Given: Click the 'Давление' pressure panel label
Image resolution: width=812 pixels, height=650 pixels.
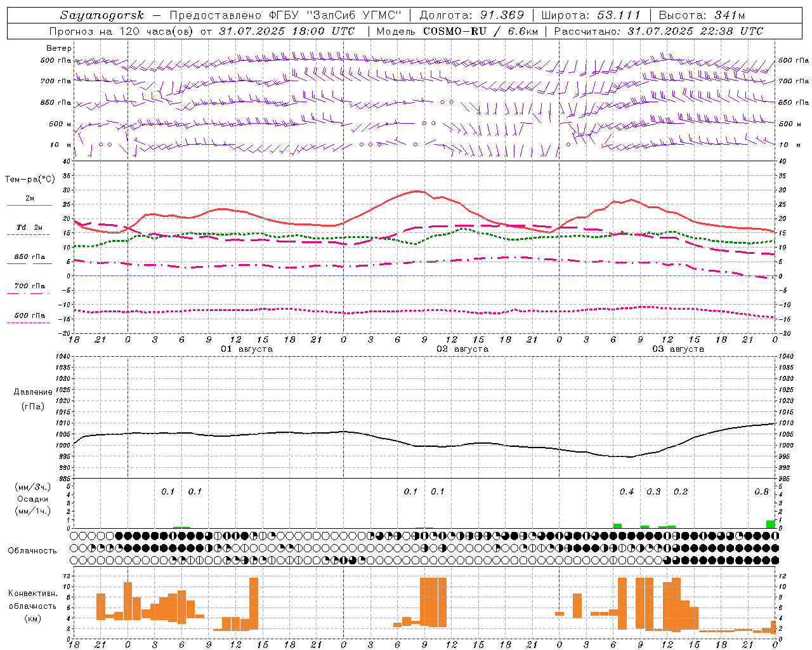Looking at the screenshot, I should coord(33,392).
